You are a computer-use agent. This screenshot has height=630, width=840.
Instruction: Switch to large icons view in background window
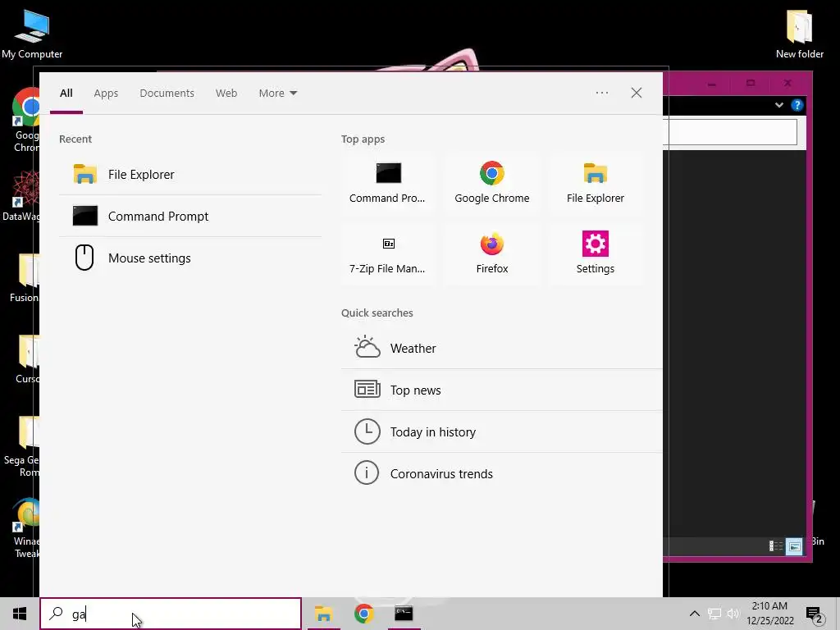(x=794, y=546)
